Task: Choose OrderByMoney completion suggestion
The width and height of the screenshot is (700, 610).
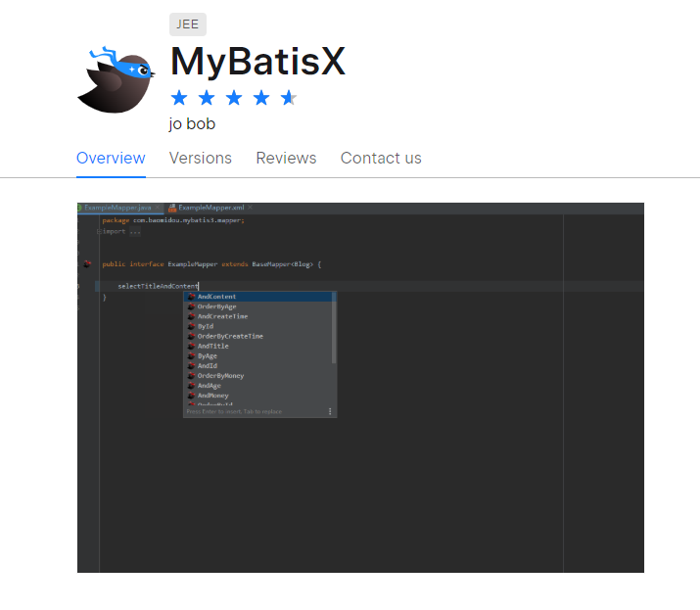Action: (x=257, y=376)
